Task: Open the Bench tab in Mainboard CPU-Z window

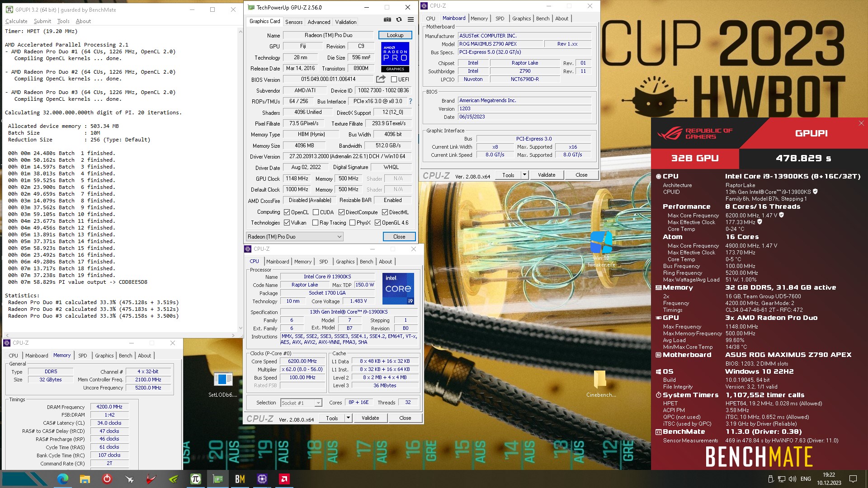Action: click(542, 19)
